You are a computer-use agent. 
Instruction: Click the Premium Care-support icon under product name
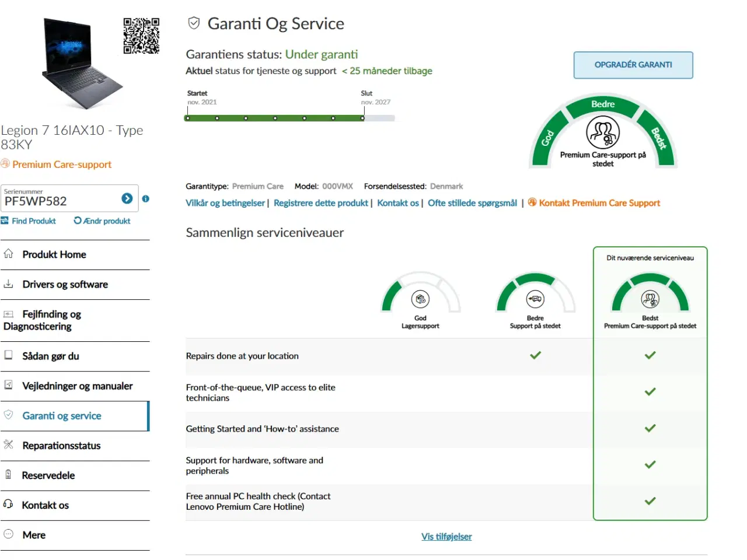coord(5,164)
